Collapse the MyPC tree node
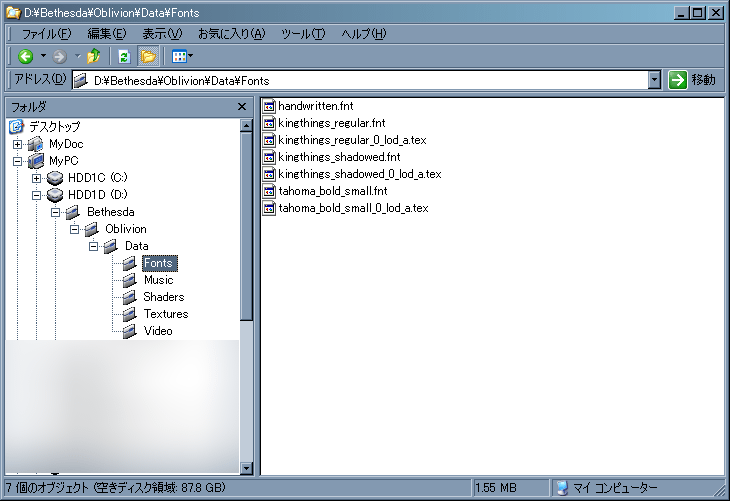 tap(17, 161)
